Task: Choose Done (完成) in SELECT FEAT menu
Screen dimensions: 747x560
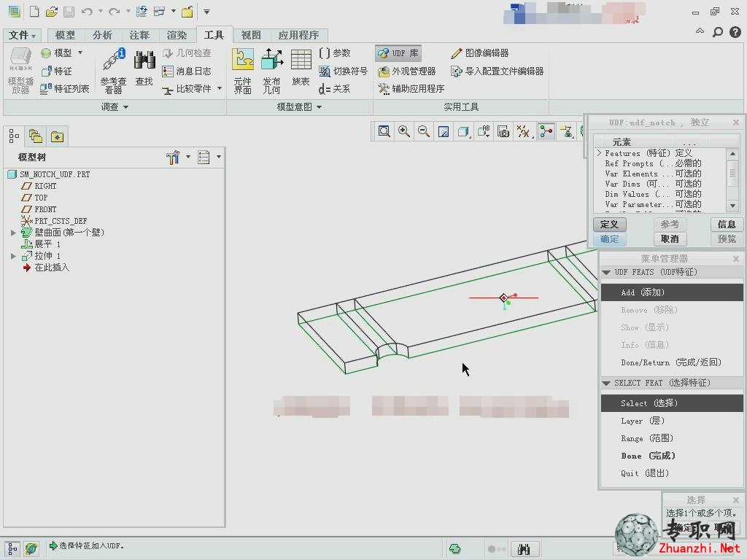Action: [x=672, y=456]
